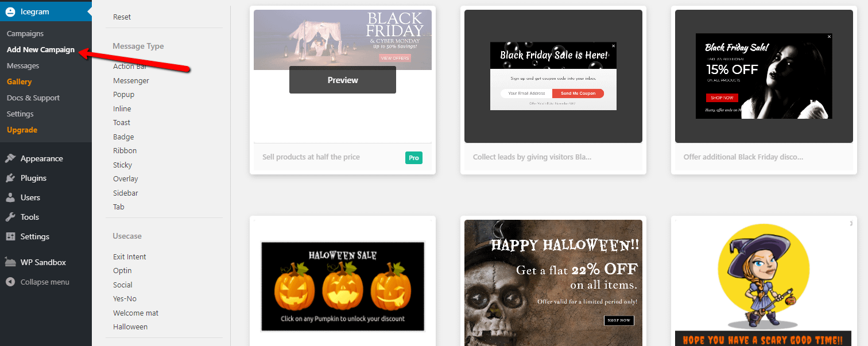Open Appearance via the paintbrush icon

10,158
